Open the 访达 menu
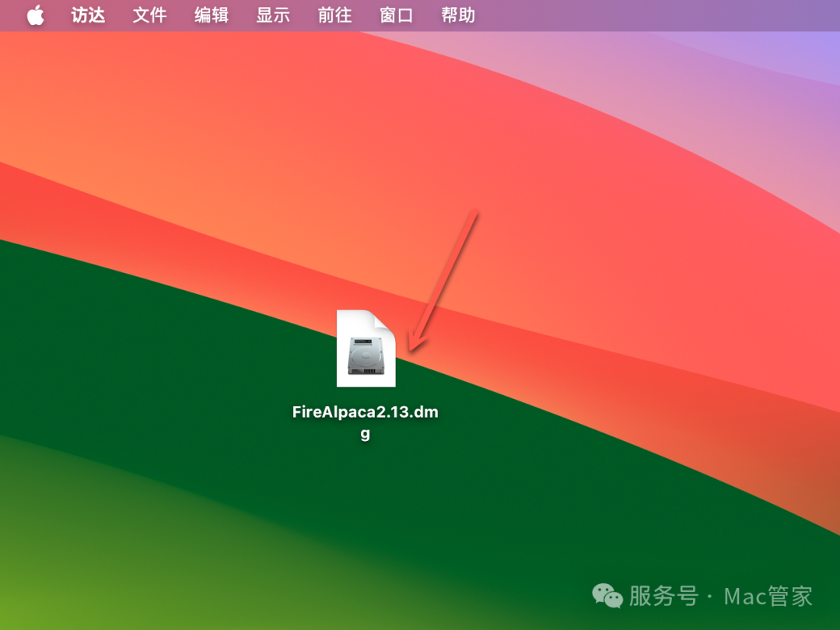Image resolution: width=840 pixels, height=630 pixels. pos(88,15)
